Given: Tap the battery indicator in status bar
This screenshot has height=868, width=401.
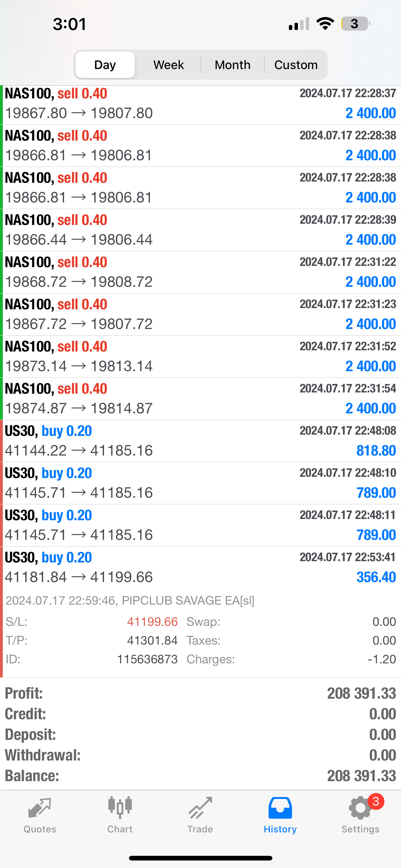Looking at the screenshot, I should [x=355, y=24].
